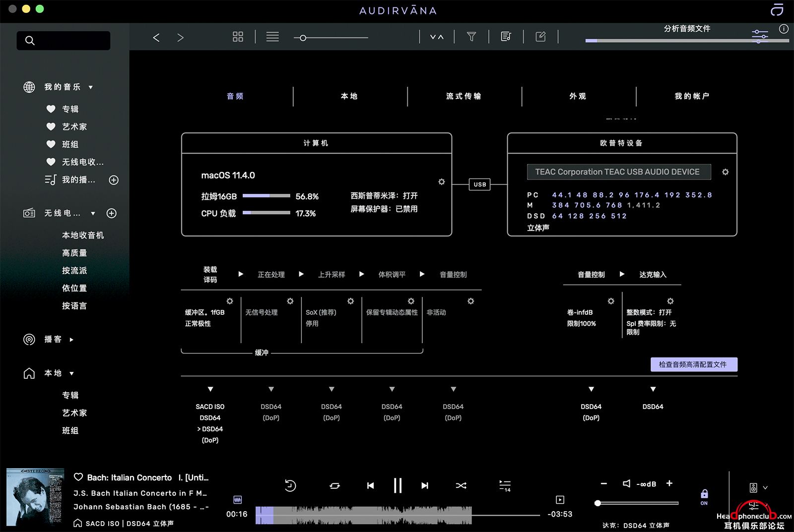Open favorite 艺术家 under 我的音乐

pyautogui.click(x=74, y=127)
